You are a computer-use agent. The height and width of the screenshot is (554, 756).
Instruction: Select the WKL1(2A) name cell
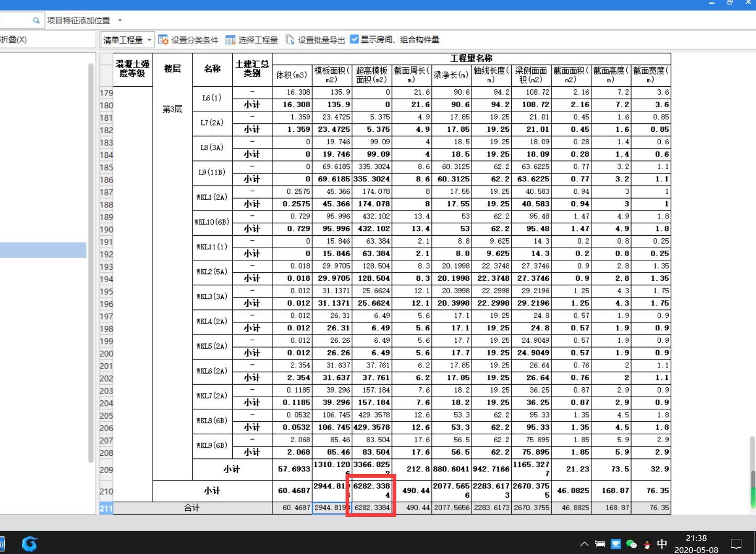(x=212, y=198)
